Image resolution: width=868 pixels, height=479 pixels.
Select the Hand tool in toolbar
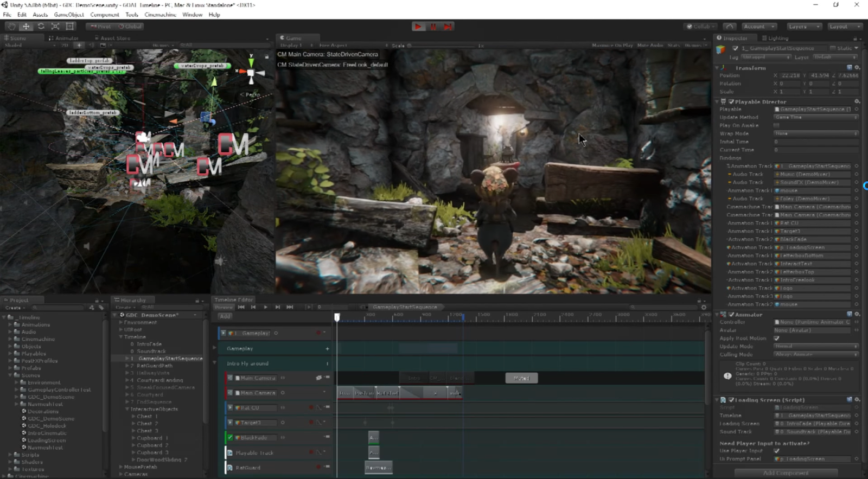11,26
